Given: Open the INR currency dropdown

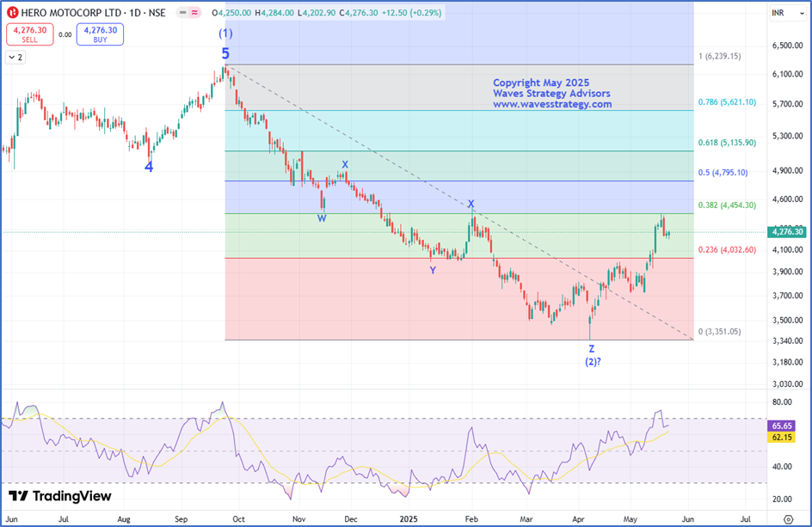Looking at the screenshot, I should click(x=788, y=13).
